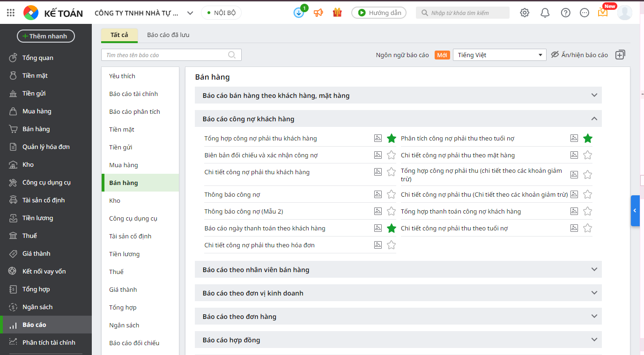
Task: Open the Tiếng Việt language dropdown
Action: pos(499,55)
